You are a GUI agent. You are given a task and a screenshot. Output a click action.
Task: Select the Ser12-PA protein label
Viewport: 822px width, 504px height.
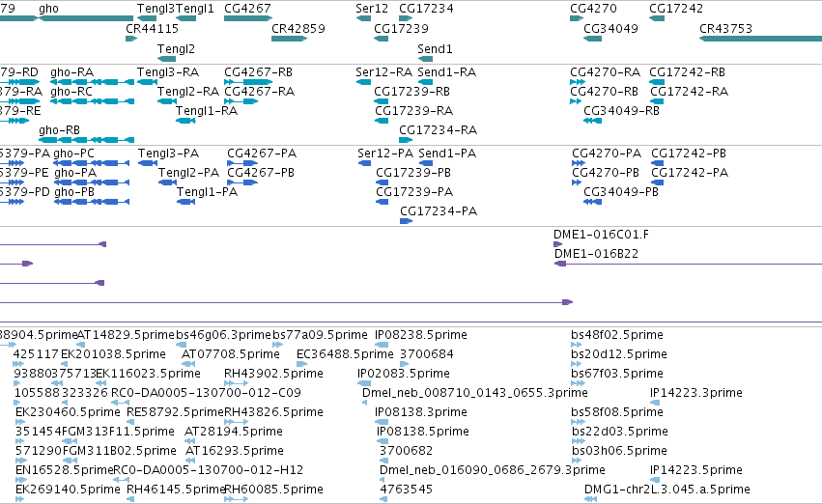click(x=385, y=154)
